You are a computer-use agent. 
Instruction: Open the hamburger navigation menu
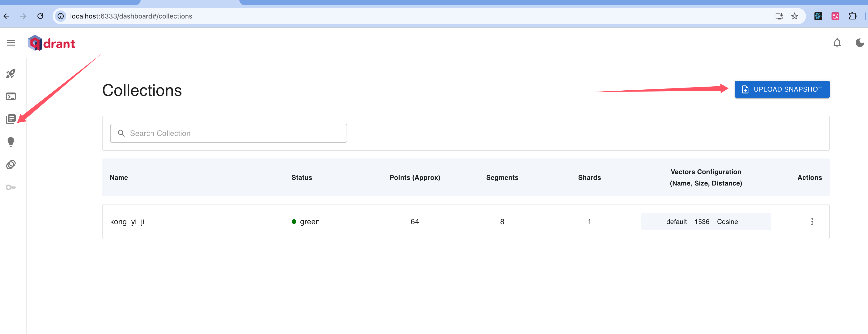pos(11,43)
